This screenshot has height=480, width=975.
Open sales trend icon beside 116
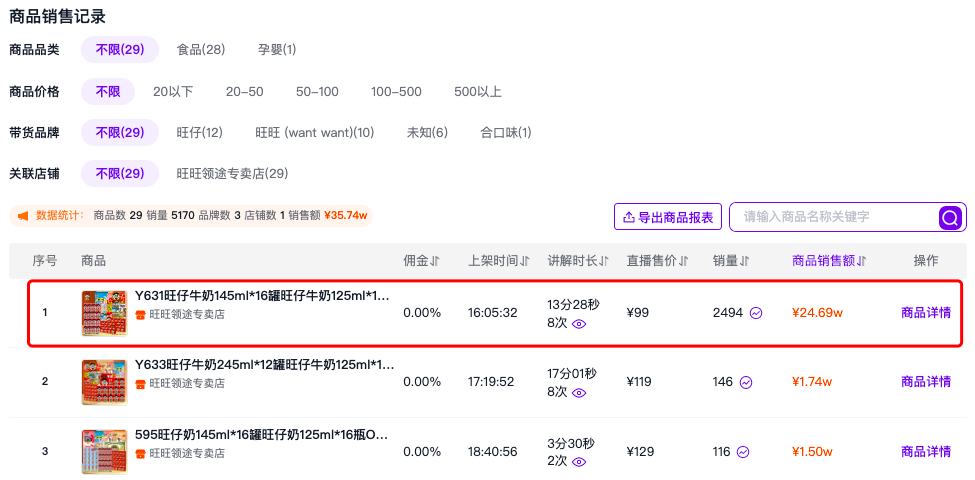[743, 452]
